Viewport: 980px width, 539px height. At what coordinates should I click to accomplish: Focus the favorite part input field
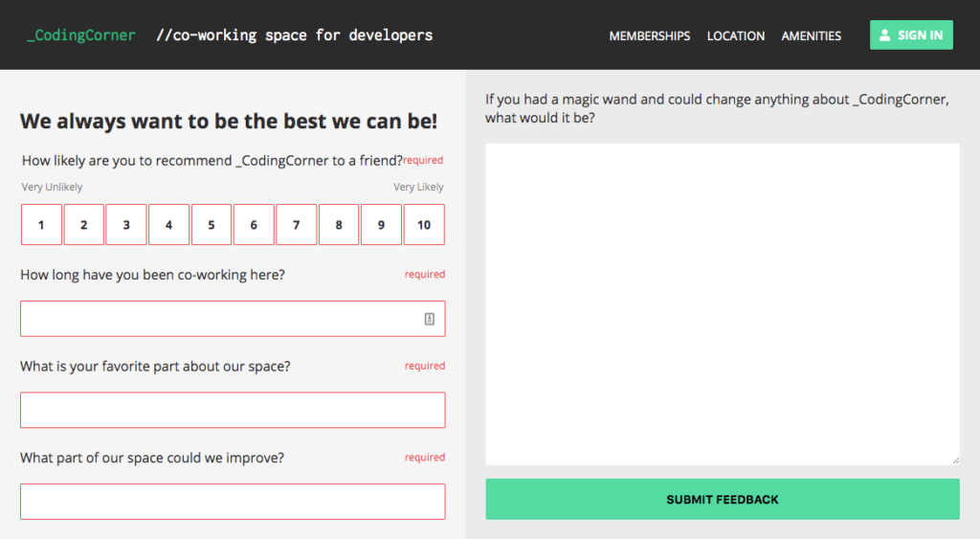coord(233,410)
